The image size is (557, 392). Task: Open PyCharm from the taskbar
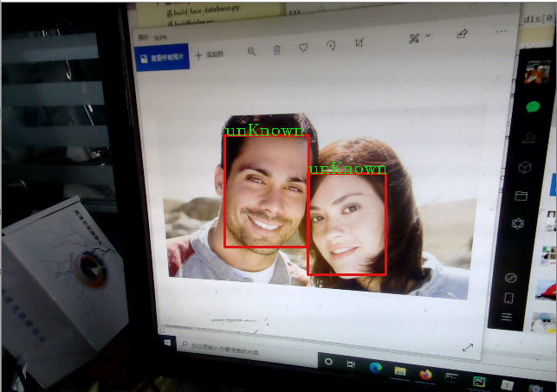tap(478, 381)
